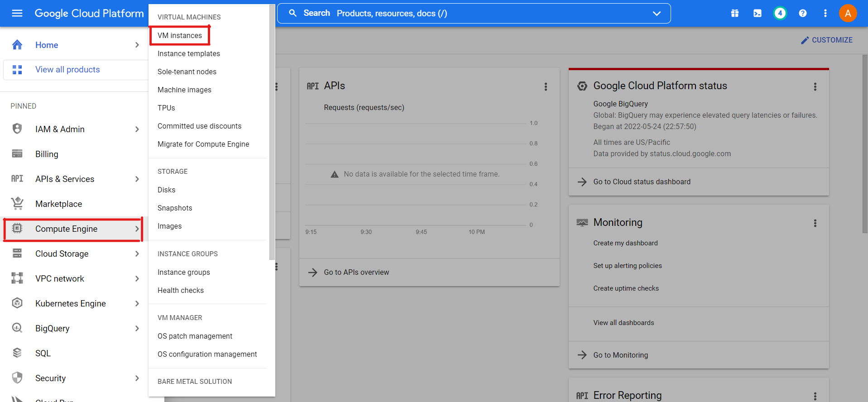Click the submenu panel vertical scrollbar

(272, 132)
